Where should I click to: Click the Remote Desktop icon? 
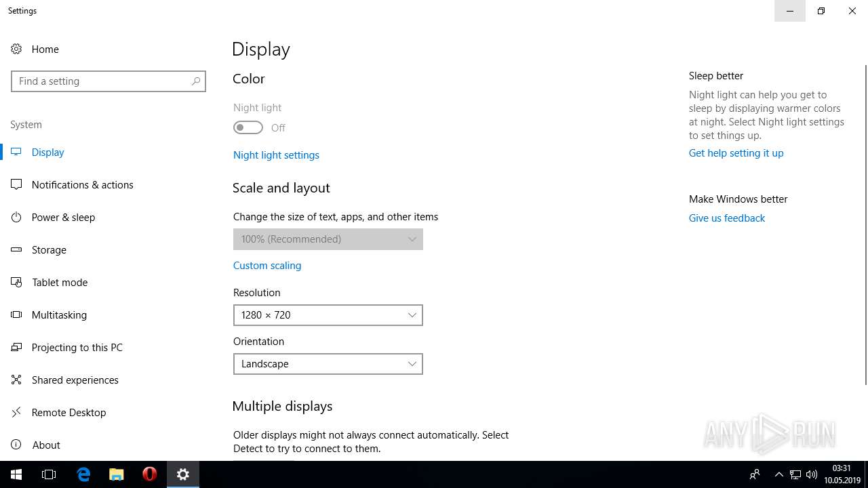[16, 412]
